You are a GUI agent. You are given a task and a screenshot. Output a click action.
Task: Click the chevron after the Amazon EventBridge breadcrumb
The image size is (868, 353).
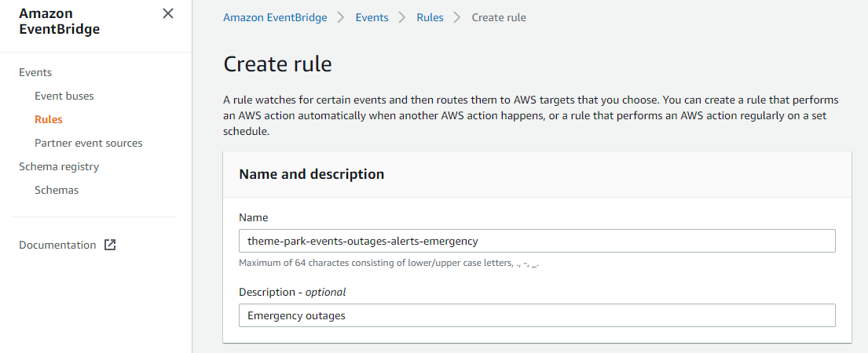click(342, 18)
